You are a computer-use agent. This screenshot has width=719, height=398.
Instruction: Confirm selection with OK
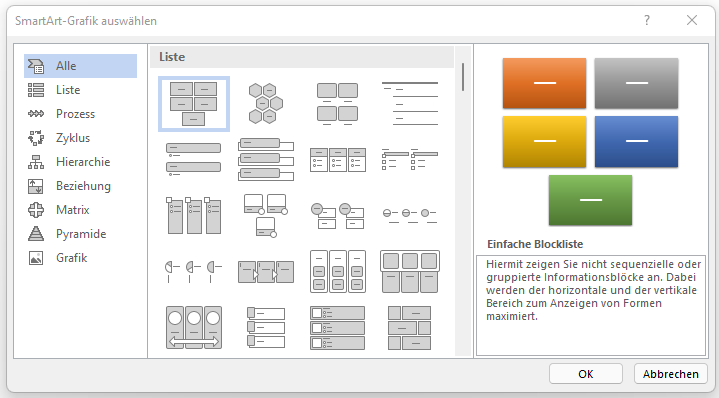(x=586, y=374)
